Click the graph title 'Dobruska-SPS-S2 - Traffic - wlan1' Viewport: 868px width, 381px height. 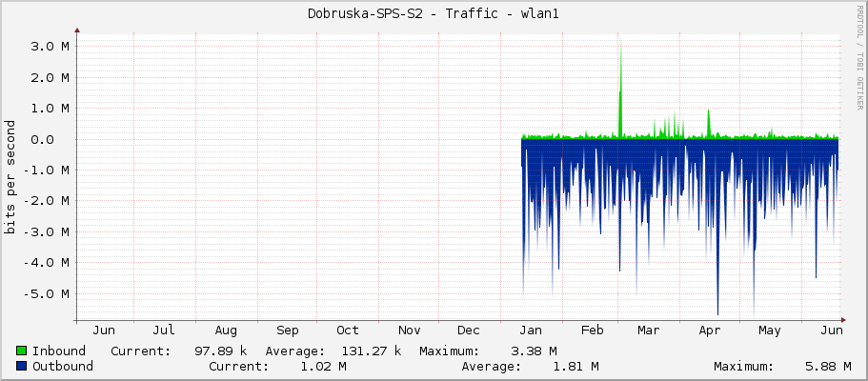(x=434, y=14)
